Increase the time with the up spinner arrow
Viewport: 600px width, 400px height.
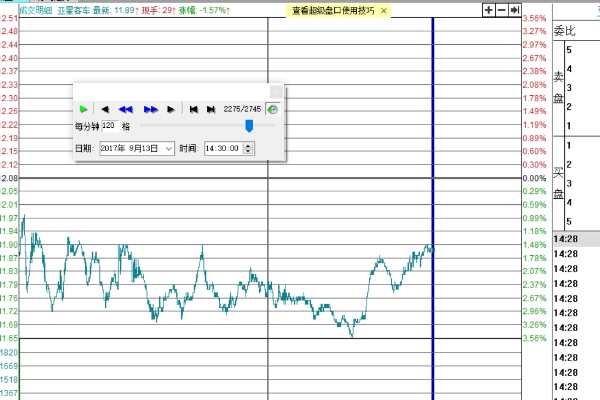(248, 145)
